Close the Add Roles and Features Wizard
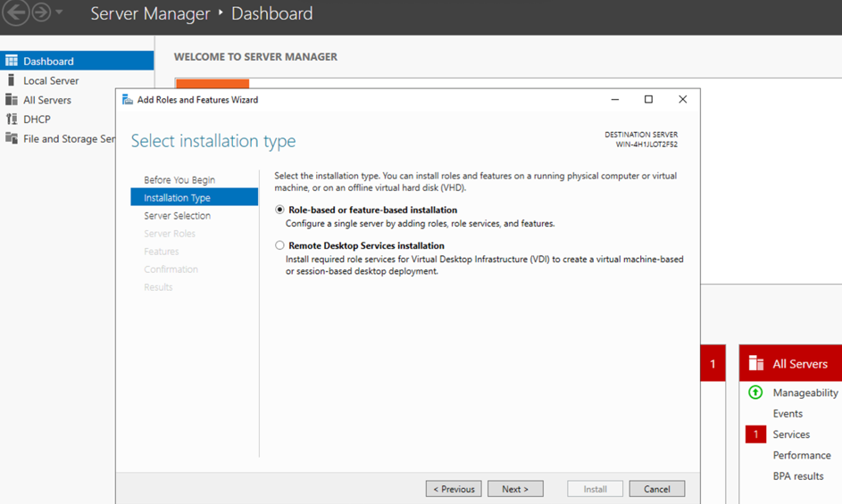 point(682,99)
